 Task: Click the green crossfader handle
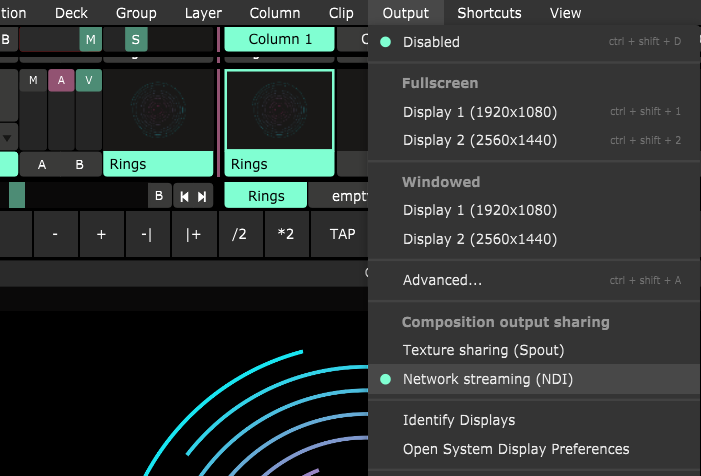click(x=17, y=195)
